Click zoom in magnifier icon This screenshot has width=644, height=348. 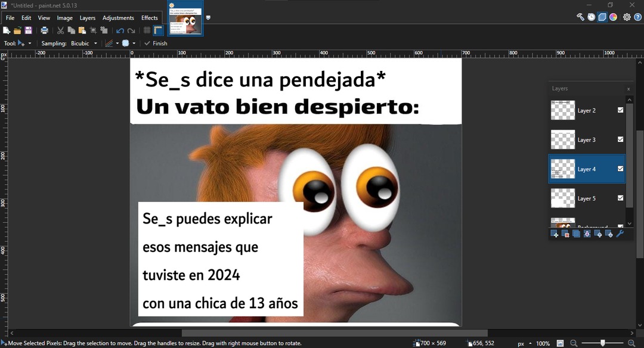tap(631, 343)
